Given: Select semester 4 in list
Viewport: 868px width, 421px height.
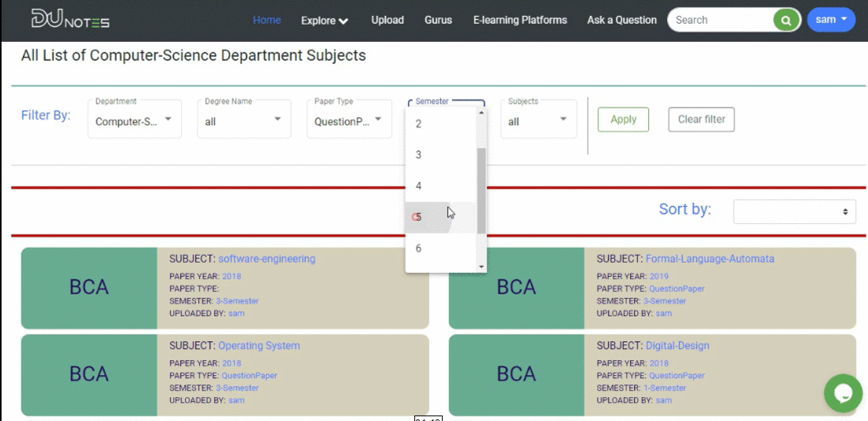Looking at the screenshot, I should pyautogui.click(x=441, y=186).
